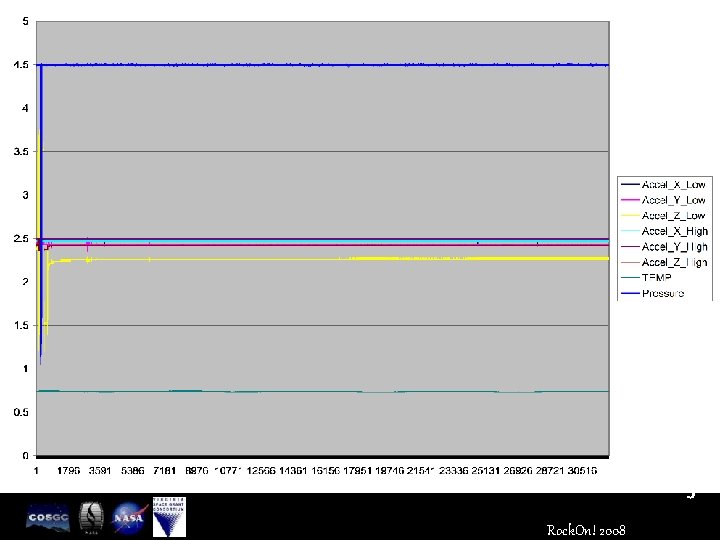This screenshot has width=720, height=540.
Task: Click the y-axis label 5
Action: pyautogui.click(x=25, y=22)
